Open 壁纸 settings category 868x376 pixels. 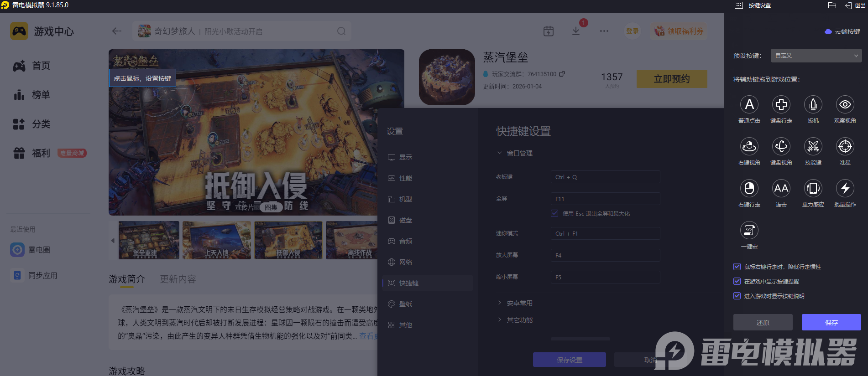coord(428,304)
